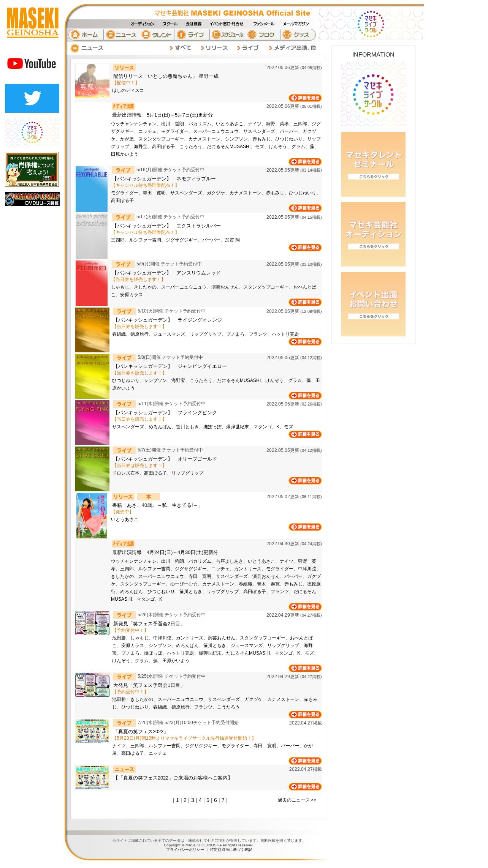Open イベント窓口・問合せ link
The height and width of the screenshot is (868, 488).
(227, 24)
